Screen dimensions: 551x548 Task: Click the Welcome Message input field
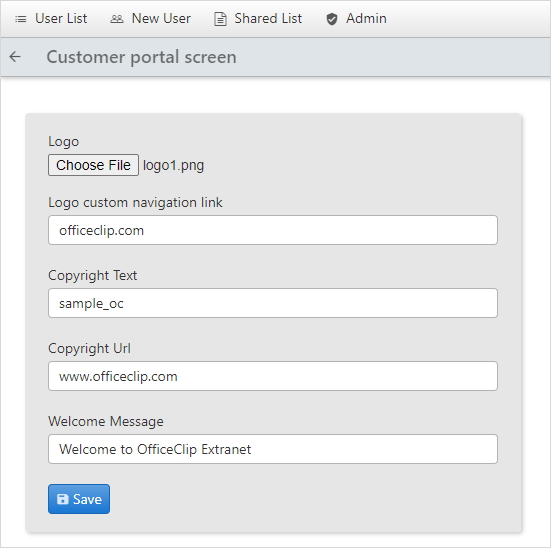point(273,449)
